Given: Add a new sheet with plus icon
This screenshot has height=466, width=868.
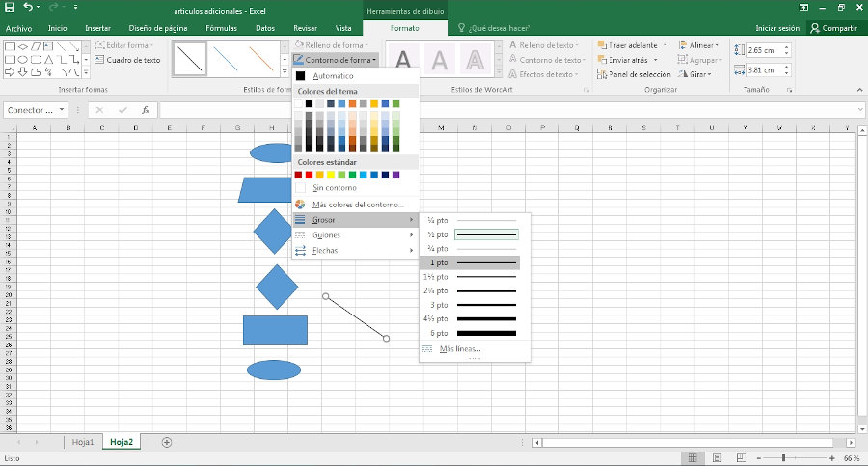Looking at the screenshot, I should click(167, 442).
